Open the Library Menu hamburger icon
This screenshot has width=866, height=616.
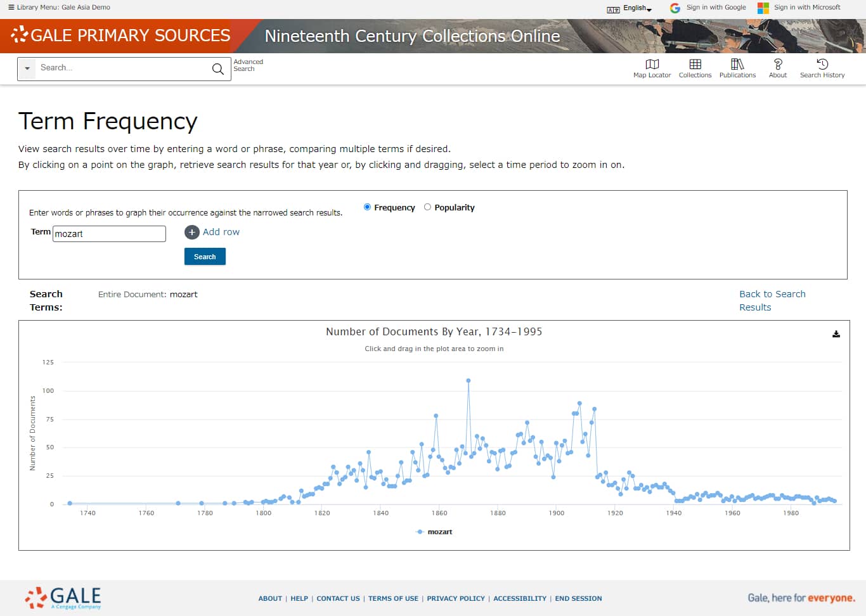tap(11, 7)
